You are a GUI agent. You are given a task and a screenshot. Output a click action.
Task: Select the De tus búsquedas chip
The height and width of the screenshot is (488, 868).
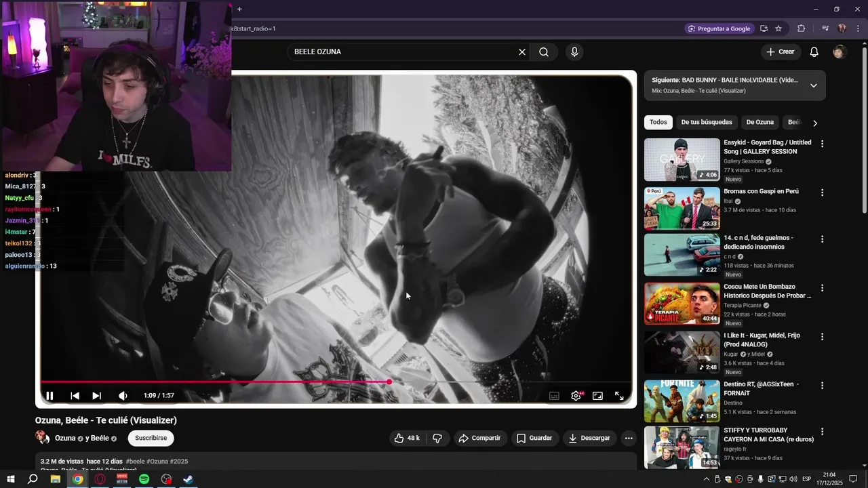707,122
